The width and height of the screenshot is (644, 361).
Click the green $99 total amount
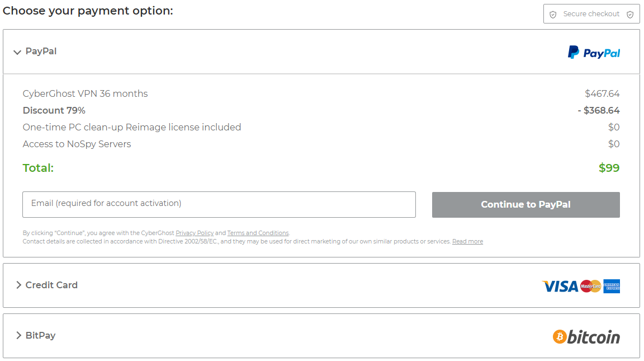pyautogui.click(x=609, y=168)
